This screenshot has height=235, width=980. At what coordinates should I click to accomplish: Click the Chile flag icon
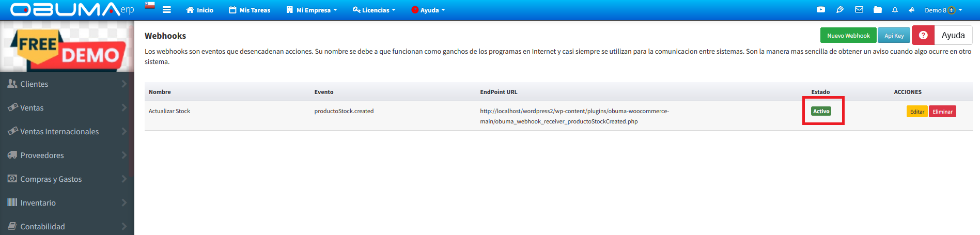150,6
